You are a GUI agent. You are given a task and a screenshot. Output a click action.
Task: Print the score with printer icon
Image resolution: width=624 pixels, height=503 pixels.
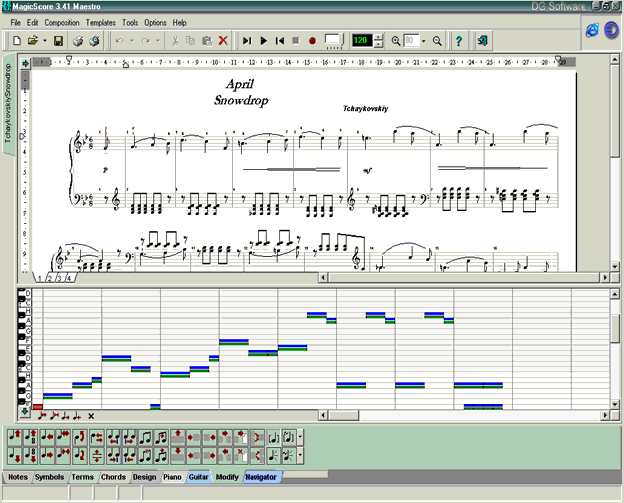click(78, 41)
